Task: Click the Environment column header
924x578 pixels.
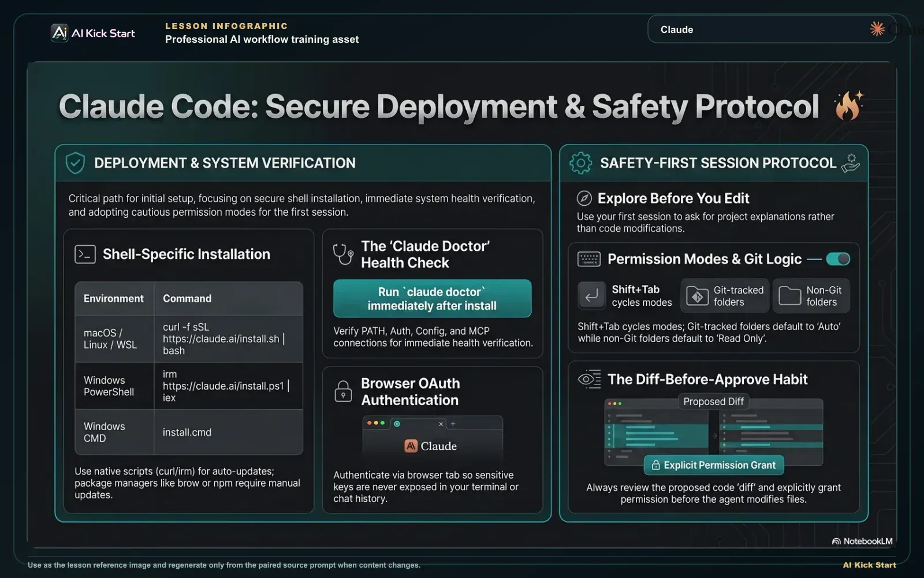Action: click(114, 299)
